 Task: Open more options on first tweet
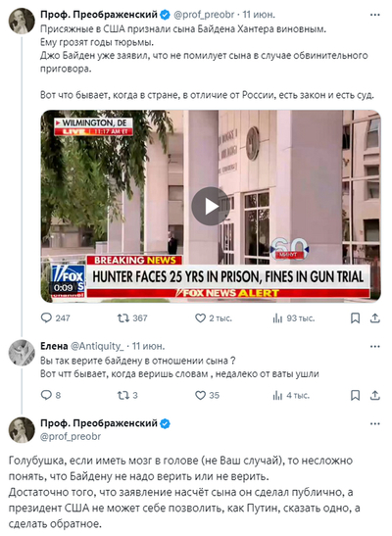375,15
